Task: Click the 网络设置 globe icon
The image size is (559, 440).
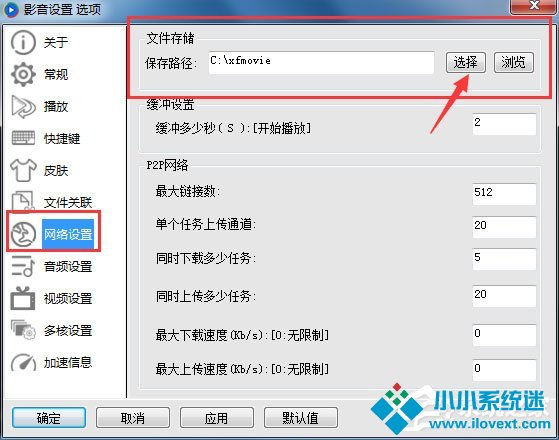Action: pos(23,234)
